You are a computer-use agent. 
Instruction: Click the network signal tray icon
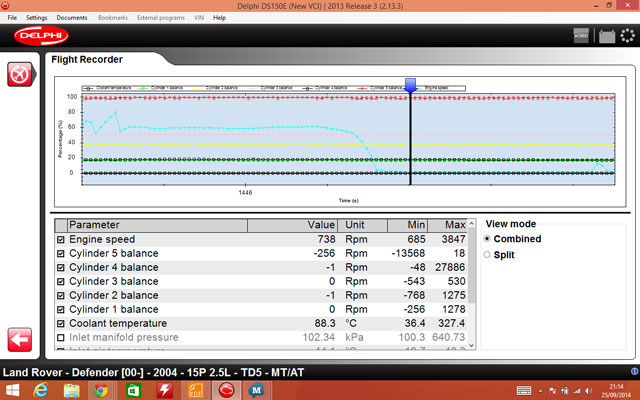click(576, 391)
